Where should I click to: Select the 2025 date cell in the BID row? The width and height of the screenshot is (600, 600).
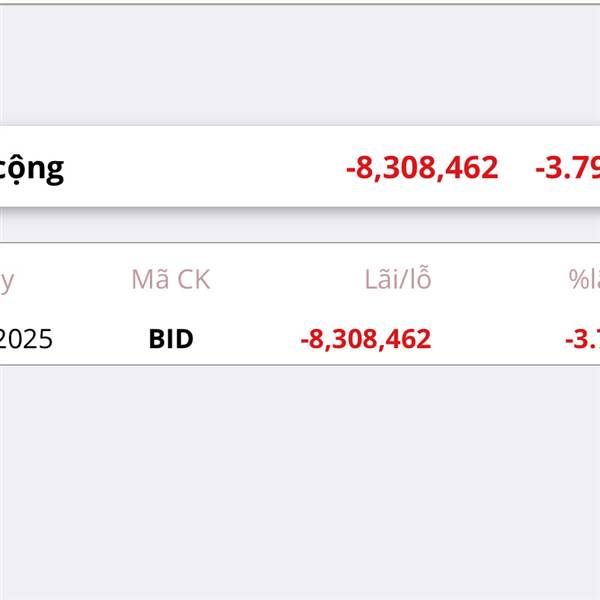coord(26,339)
